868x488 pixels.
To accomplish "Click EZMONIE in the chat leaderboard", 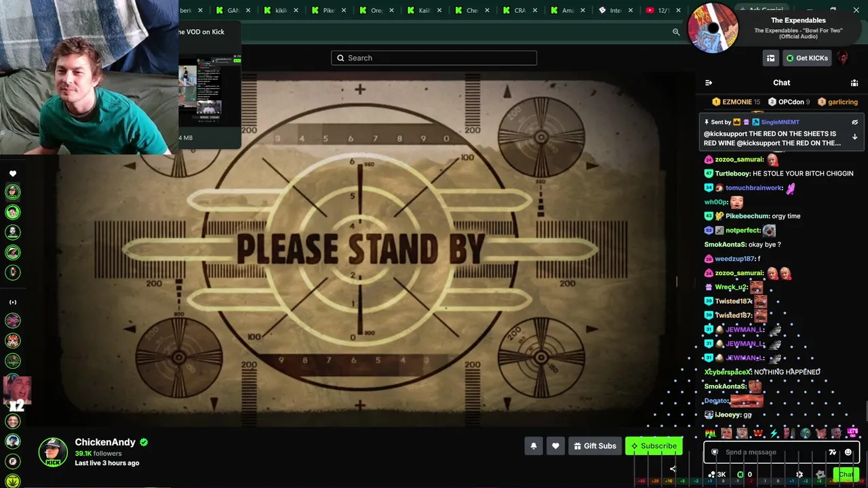I will pos(736,102).
